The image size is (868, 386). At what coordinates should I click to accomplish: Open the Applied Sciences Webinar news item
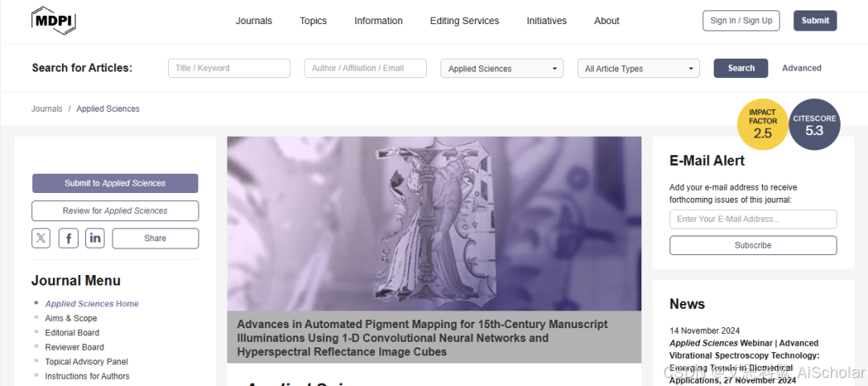pyautogui.click(x=744, y=362)
